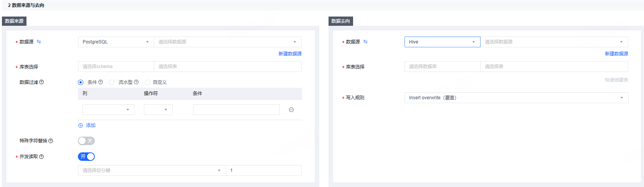Enable the 特殊字符替换 switch
This screenshot has height=187, width=644.
point(86,141)
